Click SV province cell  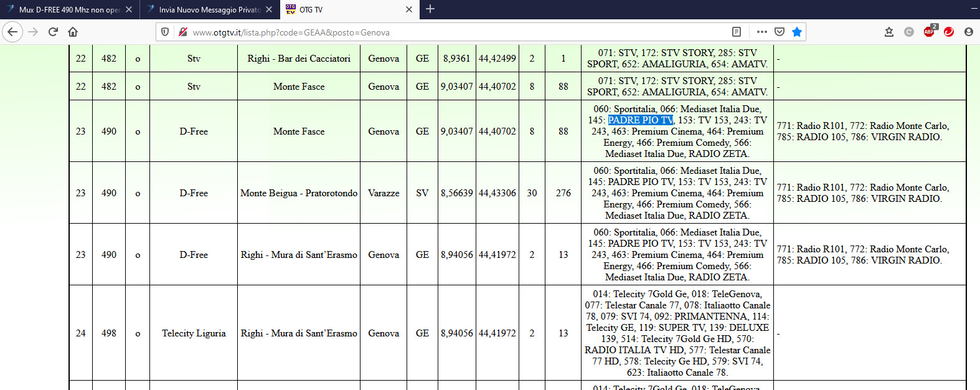point(422,193)
